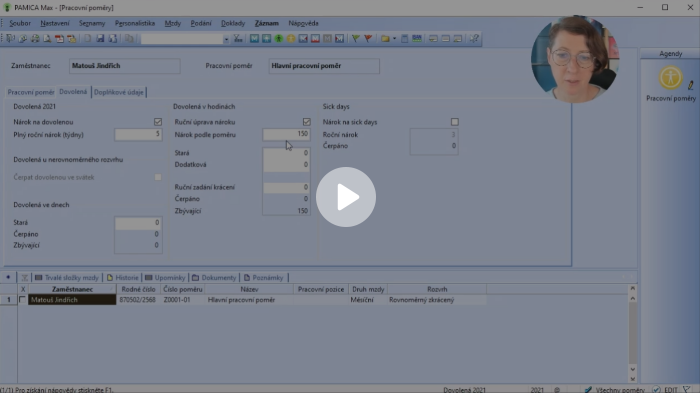Click the green filter funnel toolbar icon
700x393 pixels.
pyautogui.click(x=355, y=39)
